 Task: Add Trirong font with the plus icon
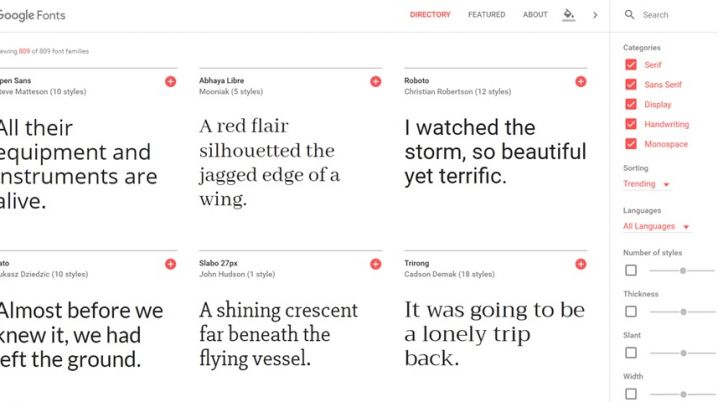[x=581, y=264]
